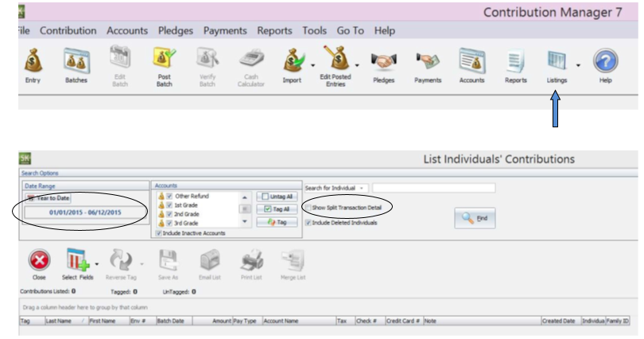This screenshot has width=644, height=339.
Task: Expand the Import dropdown arrow
Action: click(313, 65)
